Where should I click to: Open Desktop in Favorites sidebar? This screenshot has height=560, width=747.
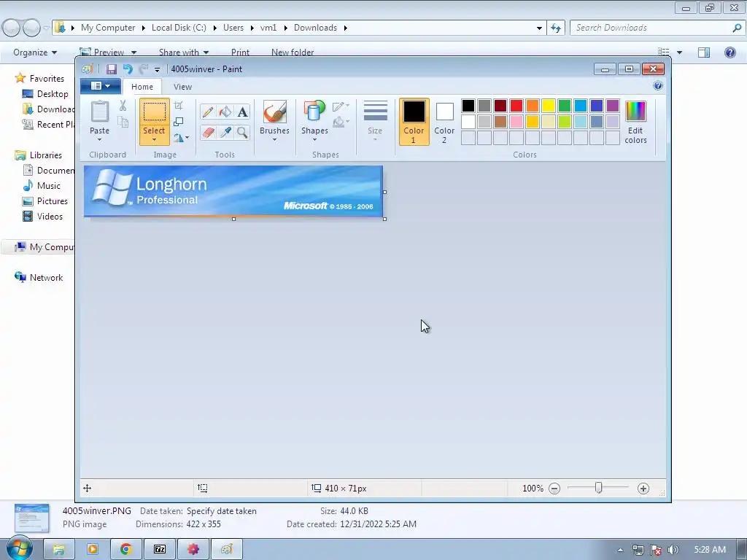(x=53, y=94)
